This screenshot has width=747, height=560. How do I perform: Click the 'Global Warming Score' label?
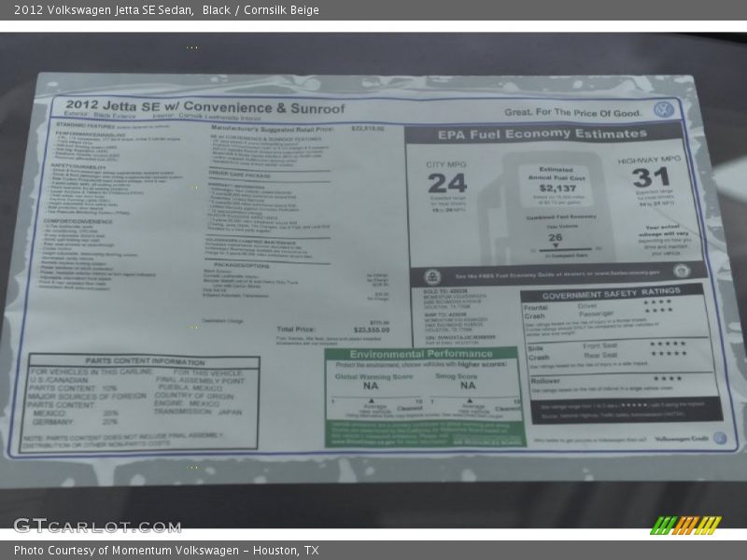tap(373, 376)
